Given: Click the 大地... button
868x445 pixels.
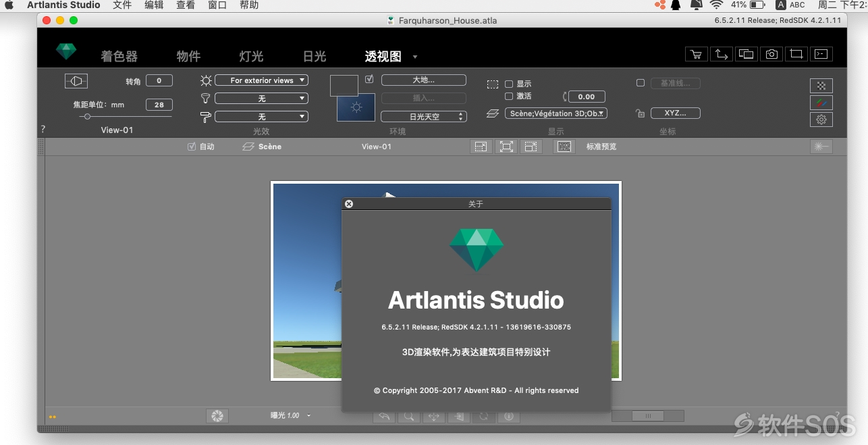Looking at the screenshot, I should (x=424, y=80).
